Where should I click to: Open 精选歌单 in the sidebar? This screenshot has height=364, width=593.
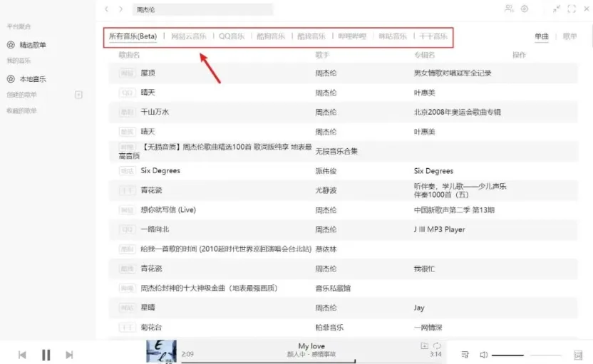pos(33,45)
